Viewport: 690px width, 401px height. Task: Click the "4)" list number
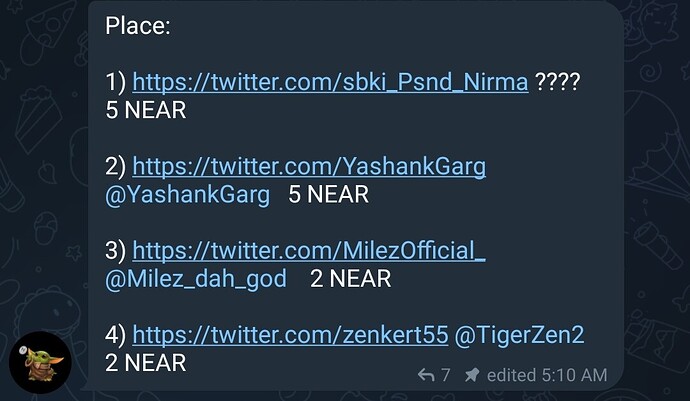[115, 335]
